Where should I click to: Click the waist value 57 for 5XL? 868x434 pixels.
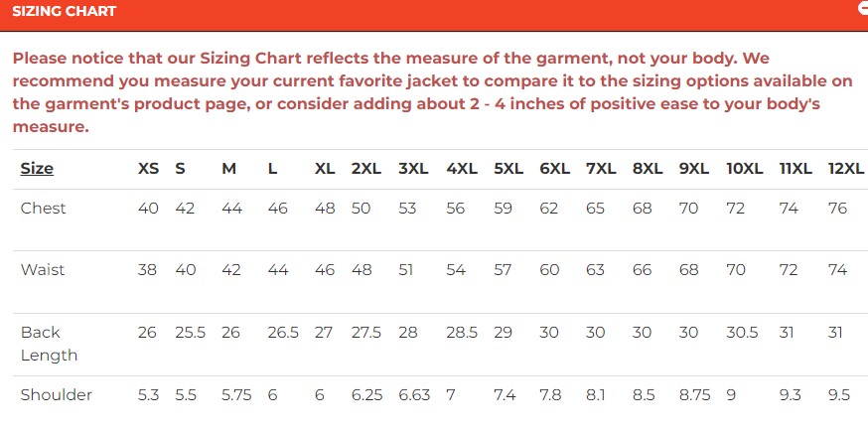pos(504,270)
